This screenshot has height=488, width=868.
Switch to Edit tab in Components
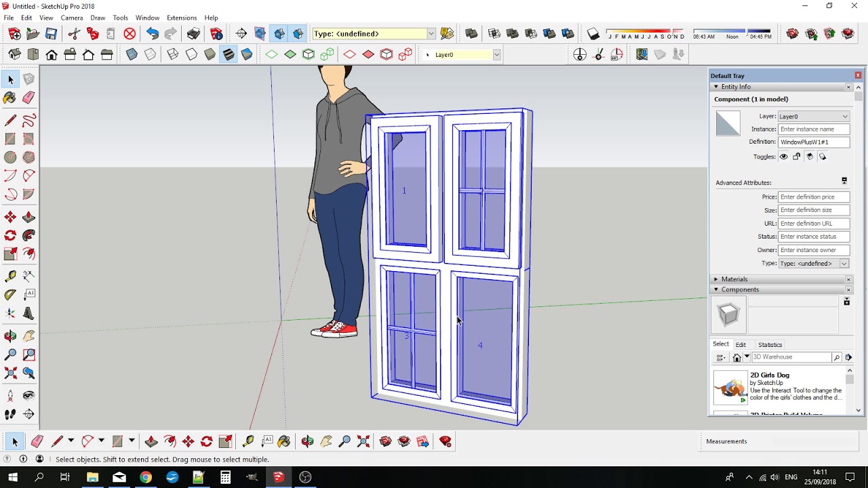click(x=741, y=344)
